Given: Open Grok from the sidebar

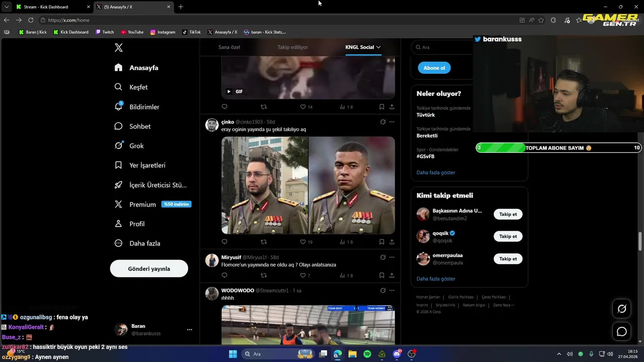Looking at the screenshot, I should point(129,146).
